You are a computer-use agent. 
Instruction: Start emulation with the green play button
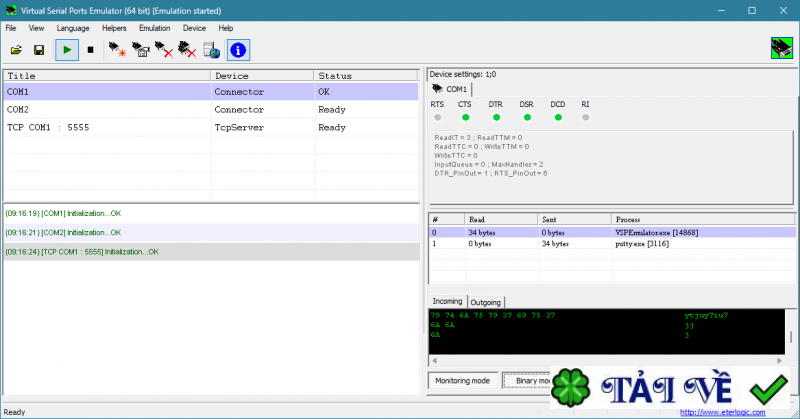point(67,49)
